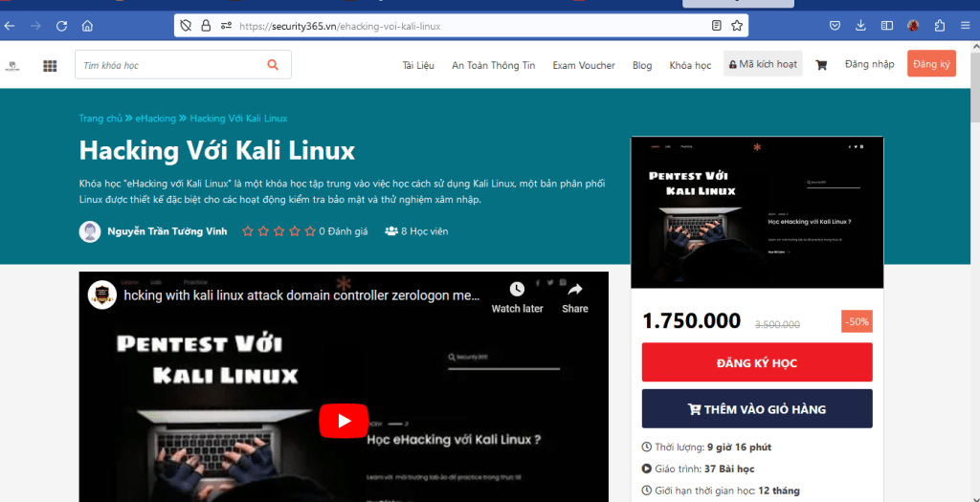Type in the Tìm khóa học search field

[x=167, y=65]
